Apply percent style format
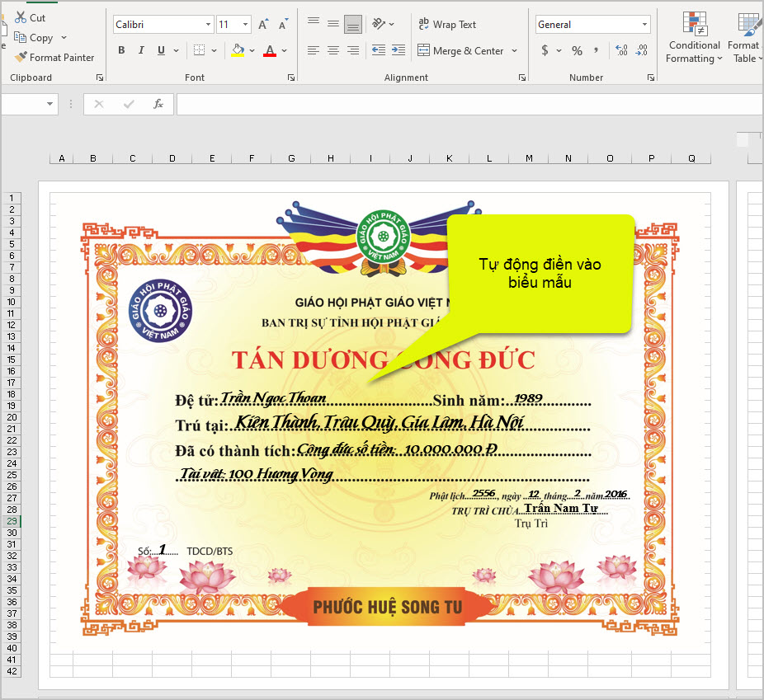 (x=577, y=50)
